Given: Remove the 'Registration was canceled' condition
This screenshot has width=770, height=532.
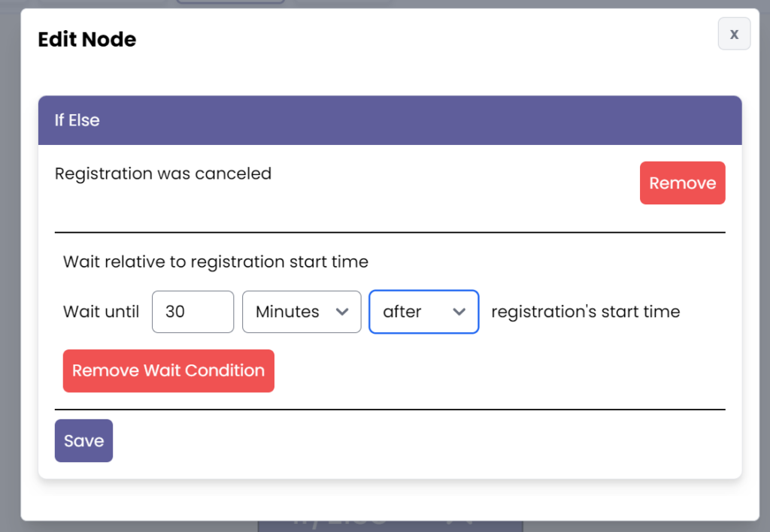Looking at the screenshot, I should [682, 183].
